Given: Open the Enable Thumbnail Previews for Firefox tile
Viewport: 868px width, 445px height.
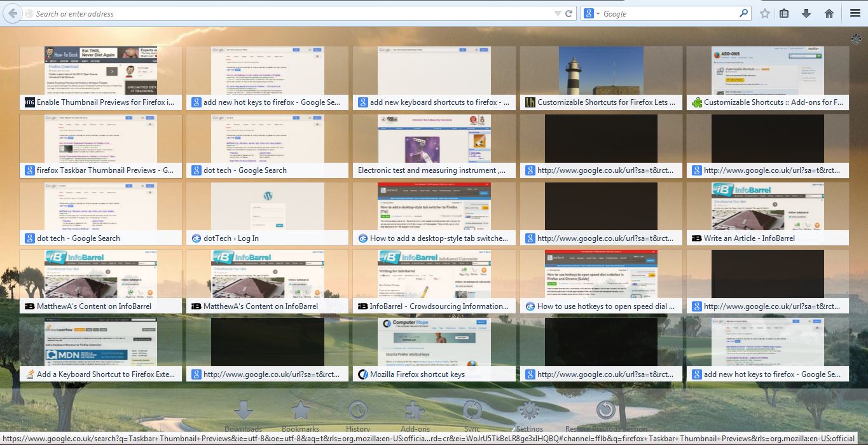Looking at the screenshot, I should (100, 78).
